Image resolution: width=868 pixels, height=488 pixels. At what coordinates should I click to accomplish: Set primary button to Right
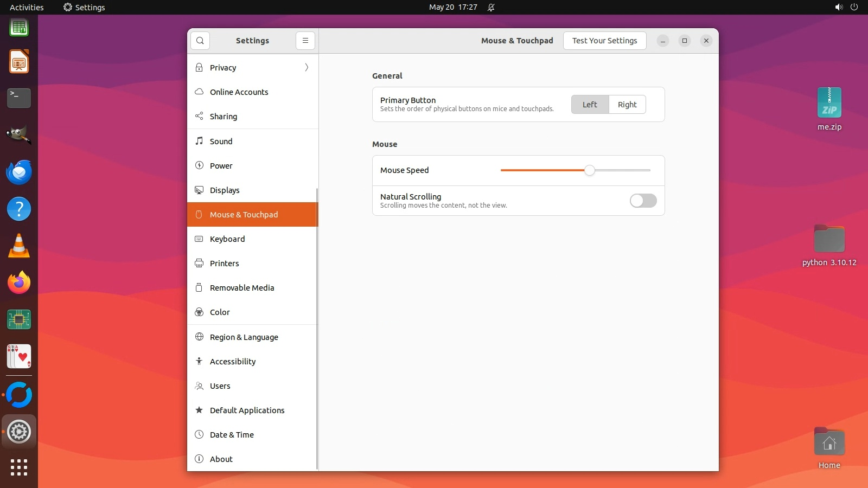coord(627,105)
